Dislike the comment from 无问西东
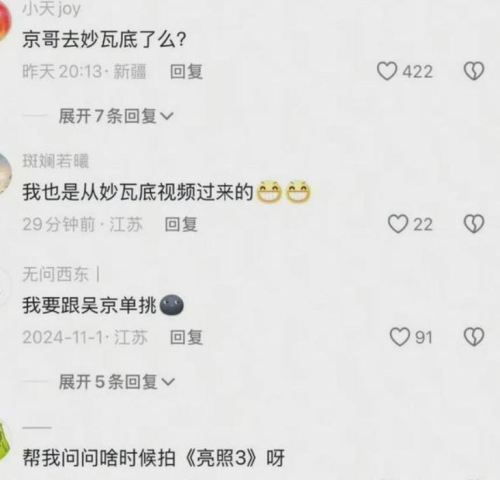The image size is (500, 480). [x=474, y=337]
